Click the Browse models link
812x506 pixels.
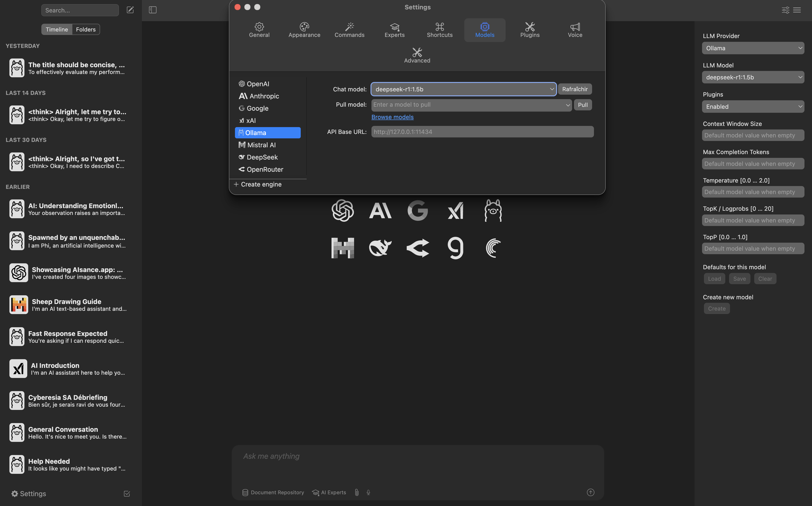[392, 117]
